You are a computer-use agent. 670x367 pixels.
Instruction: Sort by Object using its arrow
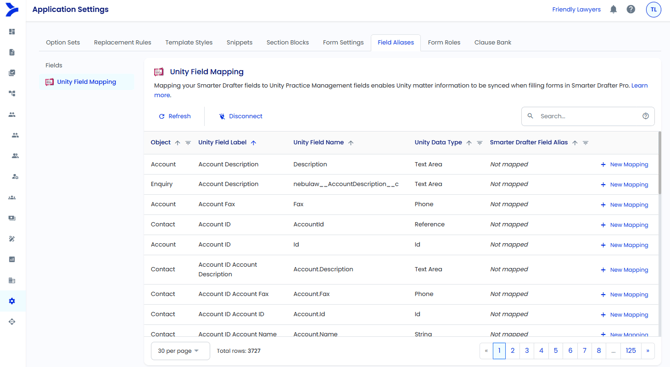pos(177,143)
